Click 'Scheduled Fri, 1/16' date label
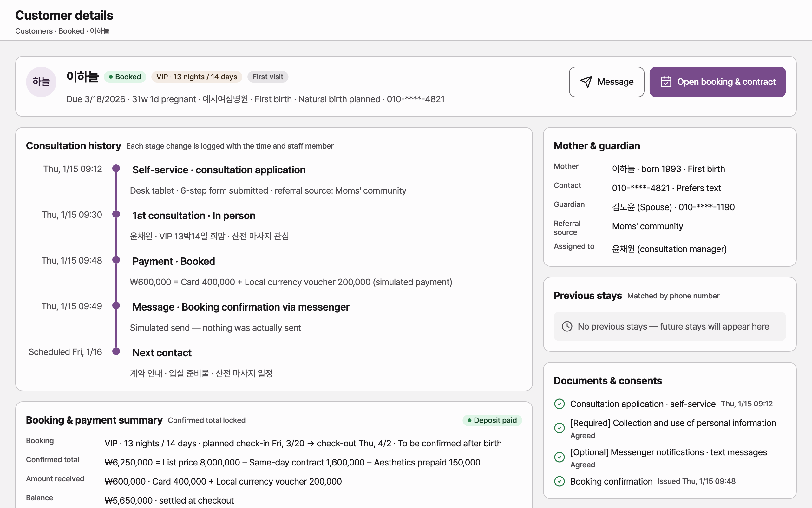This screenshot has height=508, width=812. [65, 352]
